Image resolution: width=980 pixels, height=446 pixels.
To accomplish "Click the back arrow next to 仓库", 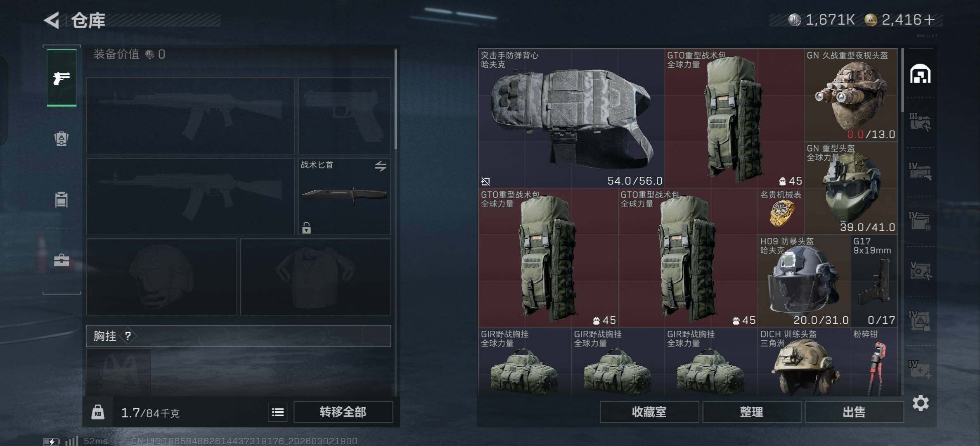I will [52, 20].
